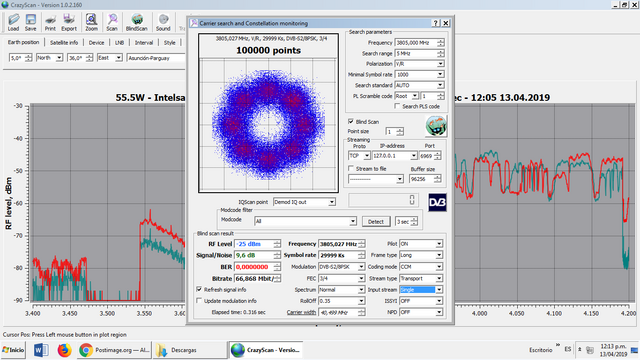Check Update modulation info

199,301
